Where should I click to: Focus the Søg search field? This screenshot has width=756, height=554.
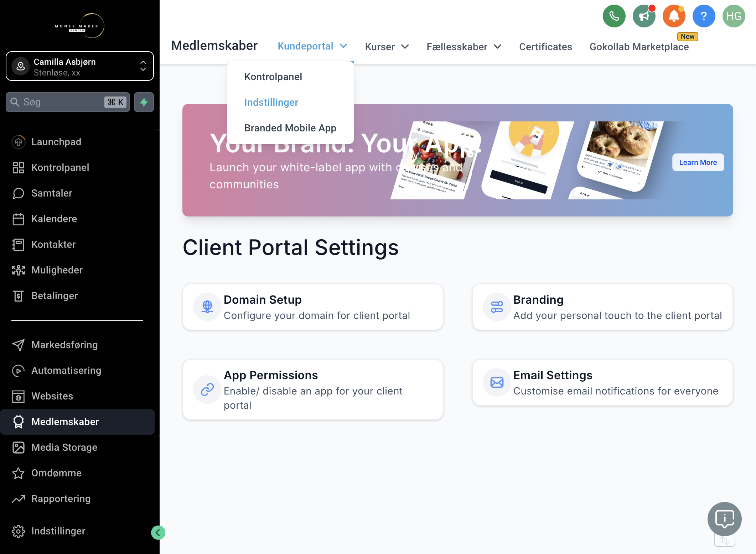68,102
